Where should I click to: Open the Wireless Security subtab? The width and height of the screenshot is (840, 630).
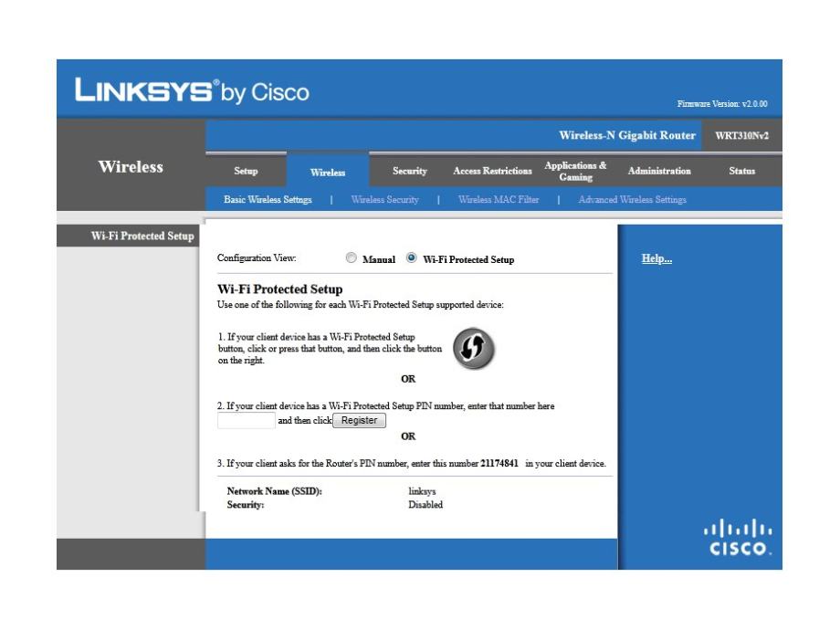pyautogui.click(x=384, y=199)
